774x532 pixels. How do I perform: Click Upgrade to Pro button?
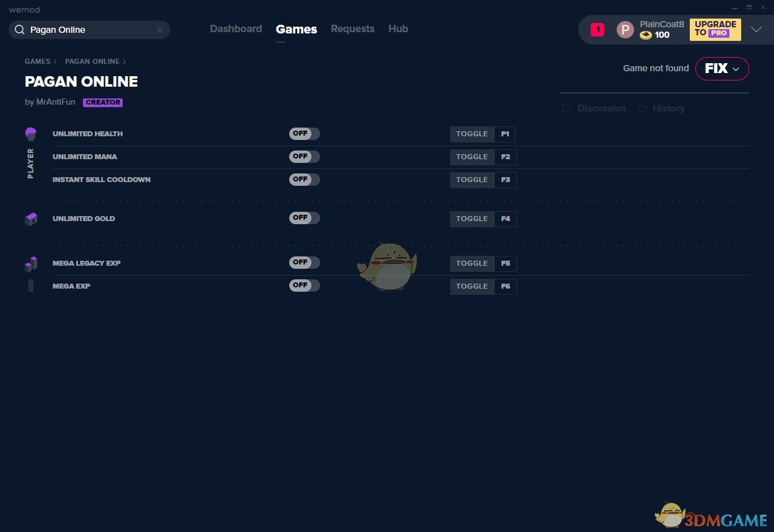click(715, 29)
